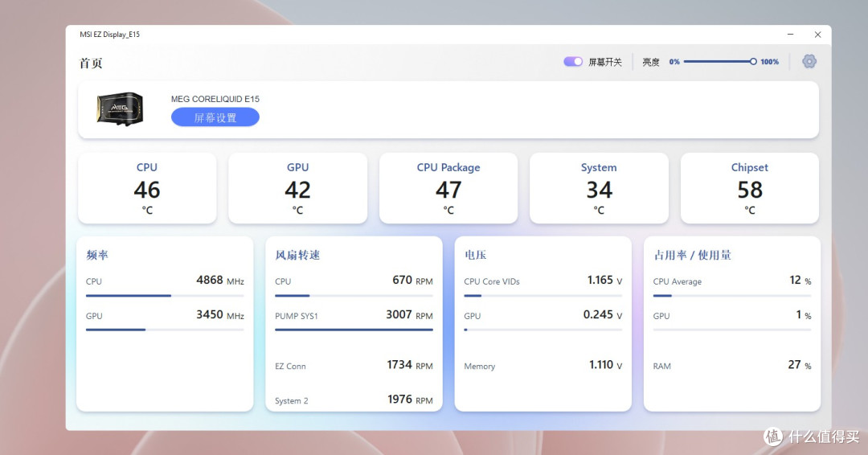The height and width of the screenshot is (455, 868).
Task: Open the settings gear icon
Action: 809,61
